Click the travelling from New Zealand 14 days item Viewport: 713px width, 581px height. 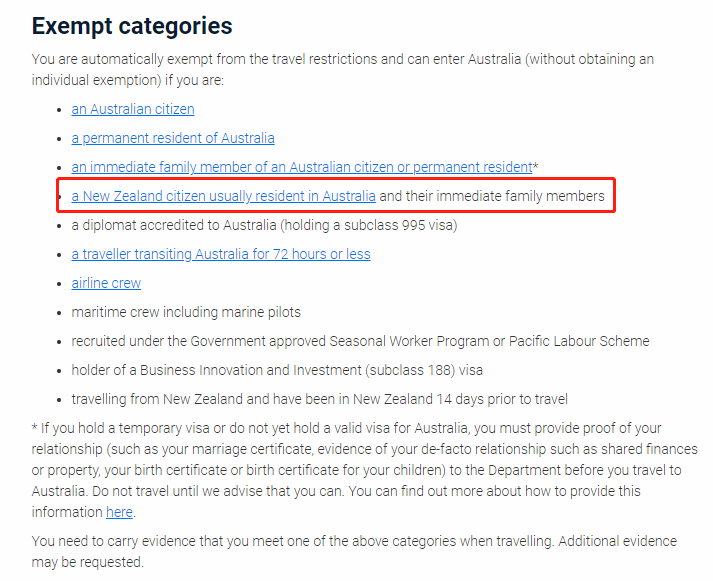pos(319,400)
